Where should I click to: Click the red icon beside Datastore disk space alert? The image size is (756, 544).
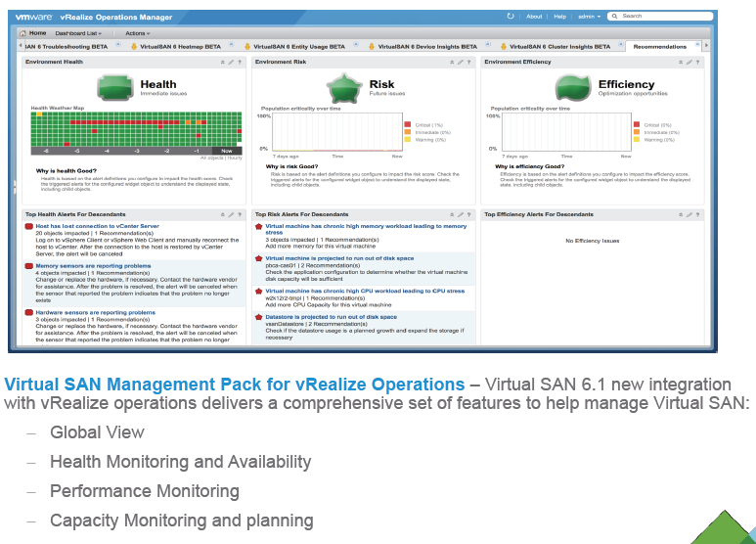(x=258, y=317)
